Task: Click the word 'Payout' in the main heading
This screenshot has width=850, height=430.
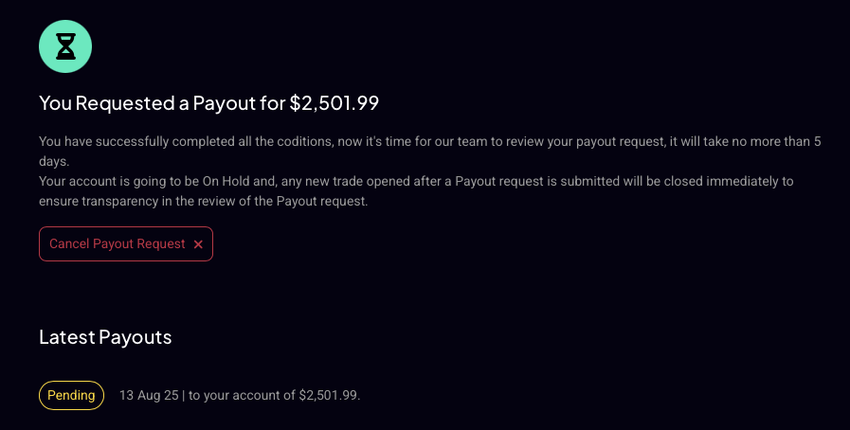Action: tap(219, 102)
